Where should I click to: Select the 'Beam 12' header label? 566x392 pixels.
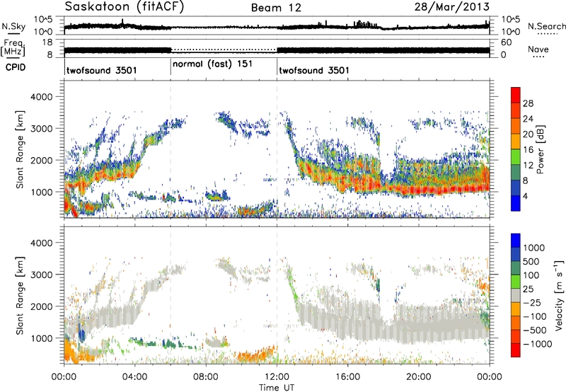pos(276,8)
